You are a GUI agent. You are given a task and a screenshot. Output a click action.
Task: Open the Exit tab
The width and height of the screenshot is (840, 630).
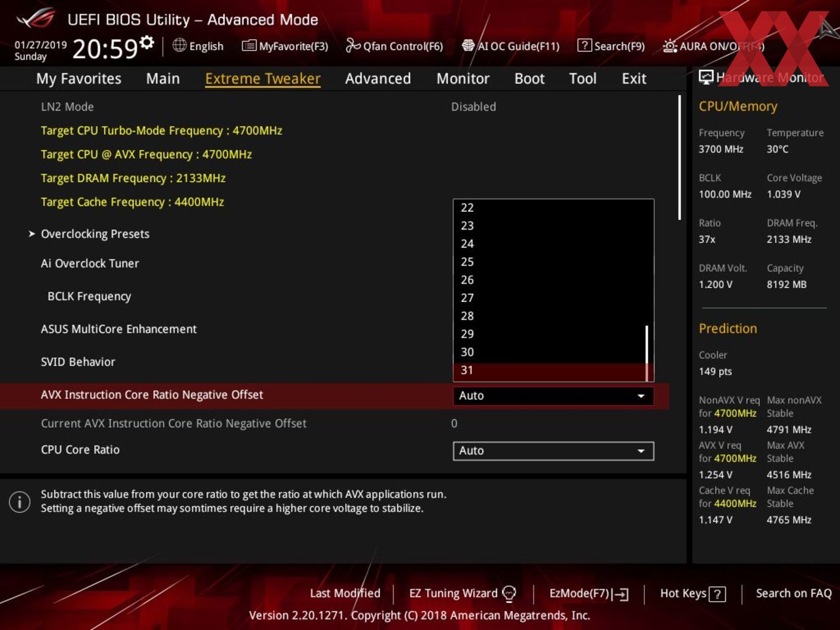(x=634, y=78)
